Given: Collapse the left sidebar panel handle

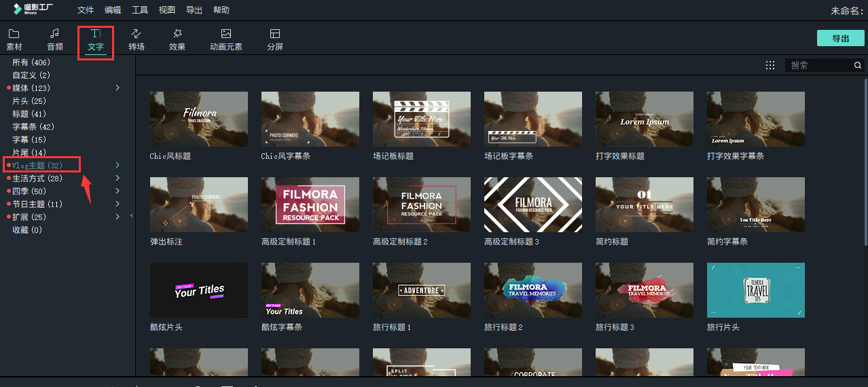Looking at the screenshot, I should 131,216.
